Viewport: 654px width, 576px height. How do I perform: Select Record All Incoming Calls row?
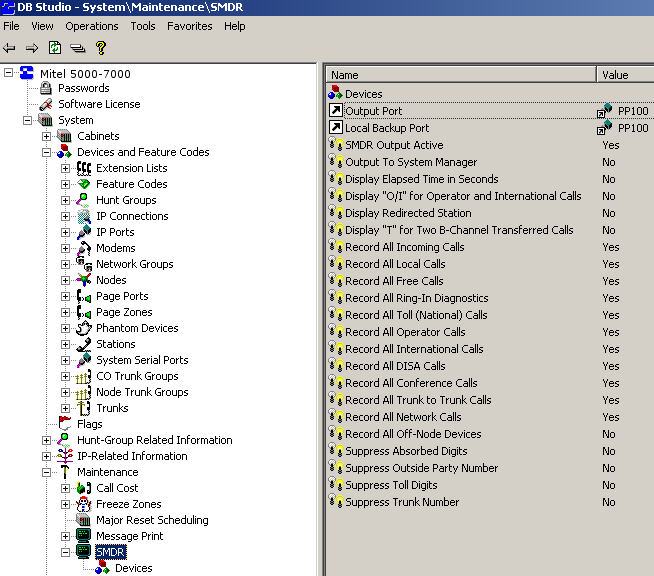pos(404,247)
